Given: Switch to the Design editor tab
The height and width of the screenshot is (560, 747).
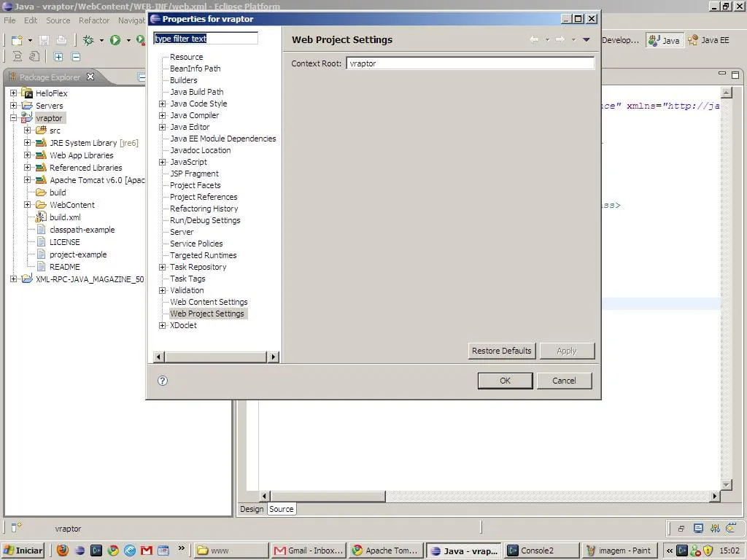Looking at the screenshot, I should click(x=252, y=509).
